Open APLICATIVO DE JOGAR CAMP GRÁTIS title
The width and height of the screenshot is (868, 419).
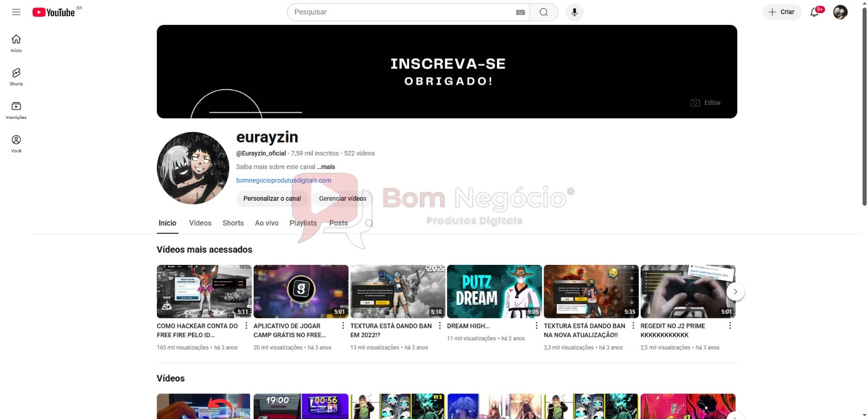(290, 331)
